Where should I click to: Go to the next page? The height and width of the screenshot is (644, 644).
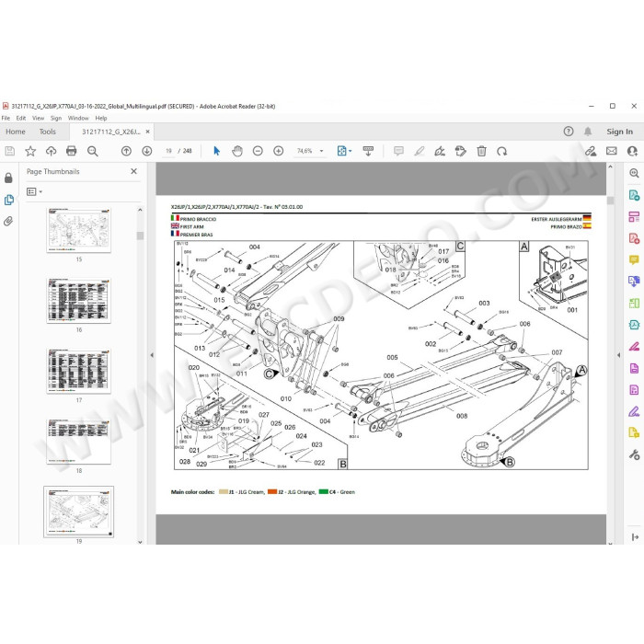146,151
